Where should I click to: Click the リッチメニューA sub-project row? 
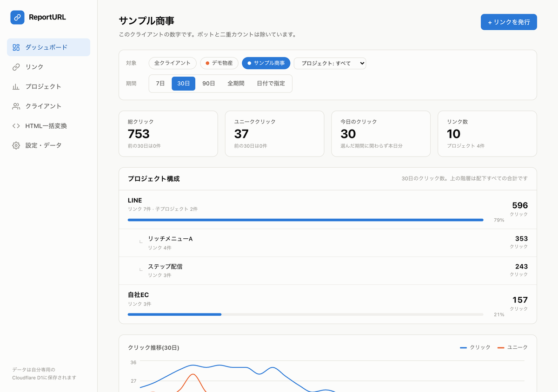coord(328,243)
